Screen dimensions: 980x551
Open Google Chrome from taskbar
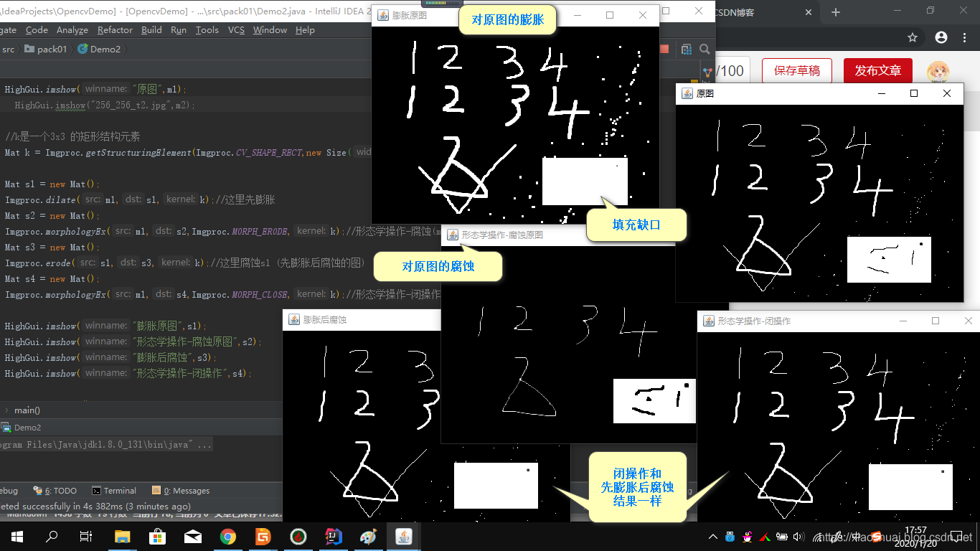pos(228,537)
